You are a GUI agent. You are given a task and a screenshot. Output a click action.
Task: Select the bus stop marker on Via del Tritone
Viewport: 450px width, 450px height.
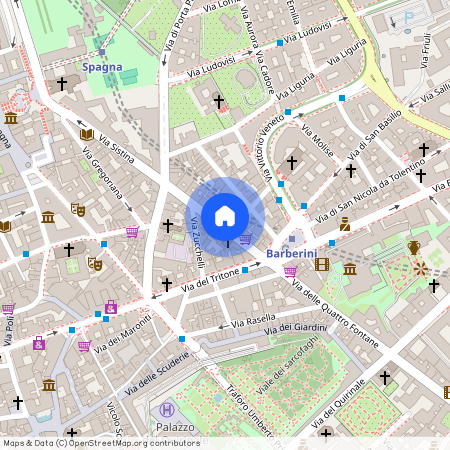tap(245, 270)
